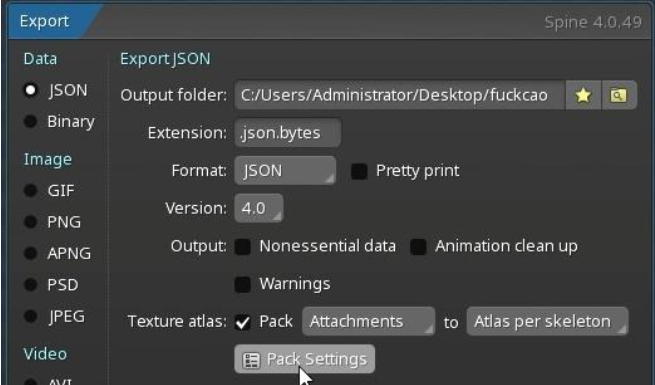Click the star favorites icon for output folder
The image size is (655, 385).
point(583,95)
